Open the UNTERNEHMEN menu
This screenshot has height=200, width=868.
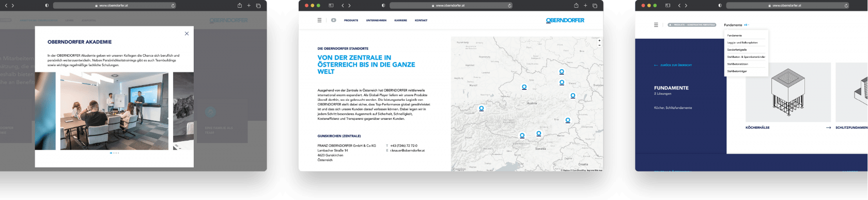pos(376,20)
